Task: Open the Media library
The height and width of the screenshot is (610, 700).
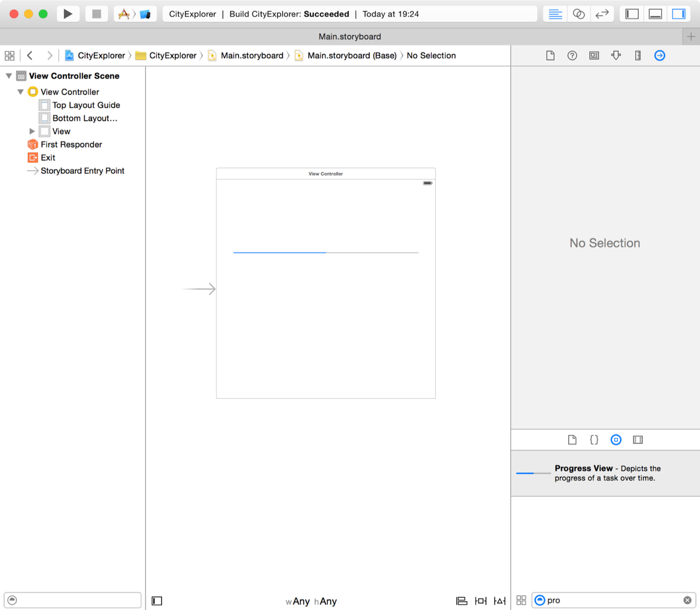Action: pos(638,440)
